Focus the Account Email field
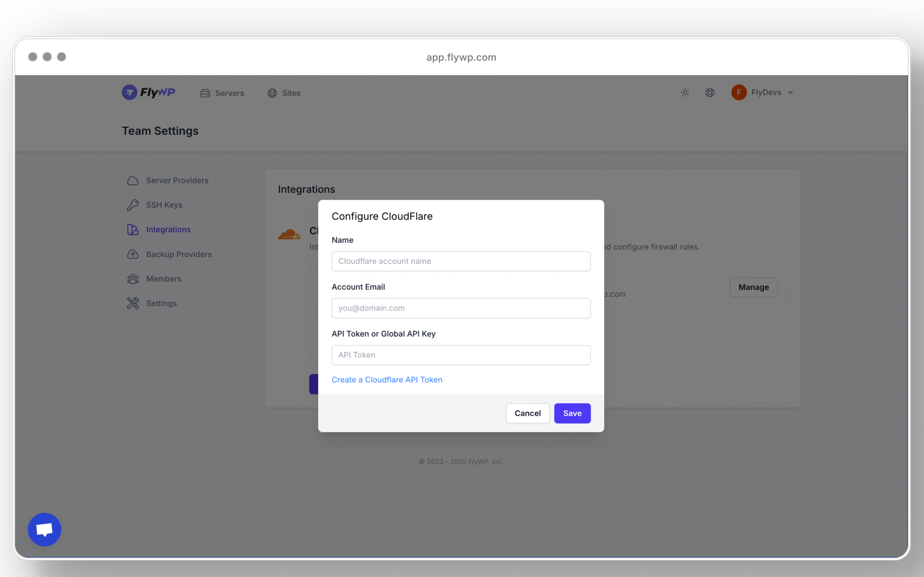924x577 pixels. pos(461,308)
